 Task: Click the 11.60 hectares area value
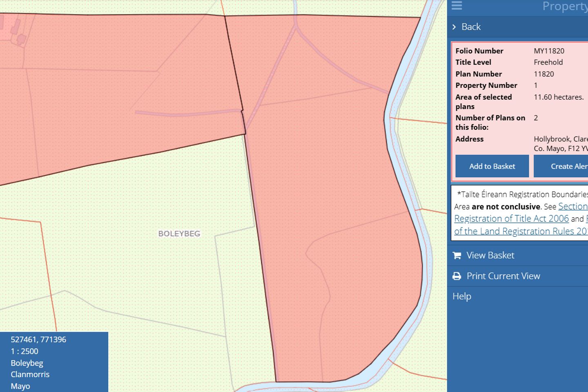coord(558,97)
